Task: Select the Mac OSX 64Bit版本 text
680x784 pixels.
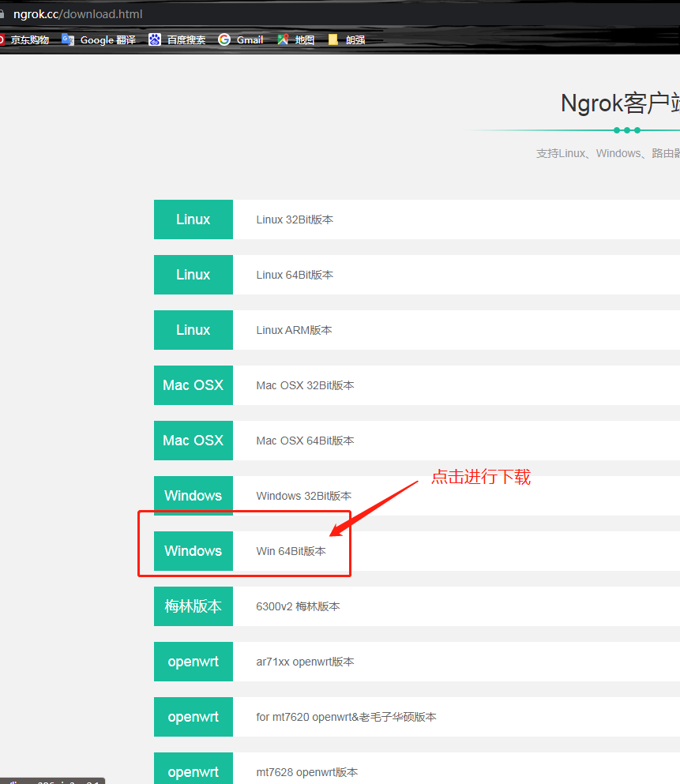Action: (305, 441)
